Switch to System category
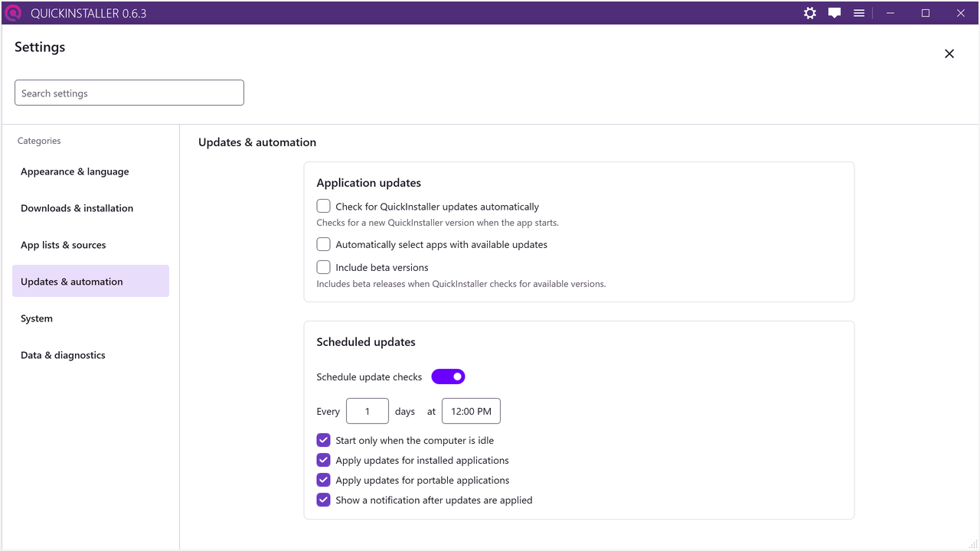The image size is (980, 551). tap(90, 318)
